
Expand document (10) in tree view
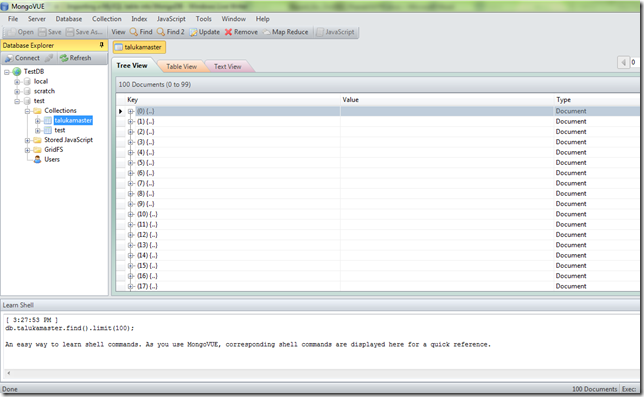coord(131,214)
